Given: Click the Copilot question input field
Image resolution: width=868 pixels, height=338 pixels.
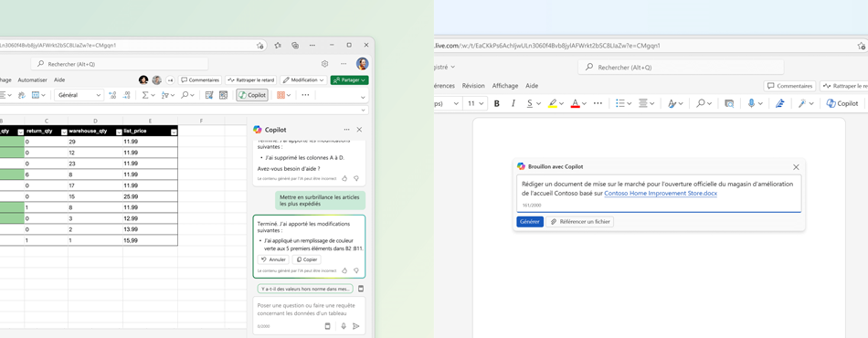Looking at the screenshot, I should point(309,315).
